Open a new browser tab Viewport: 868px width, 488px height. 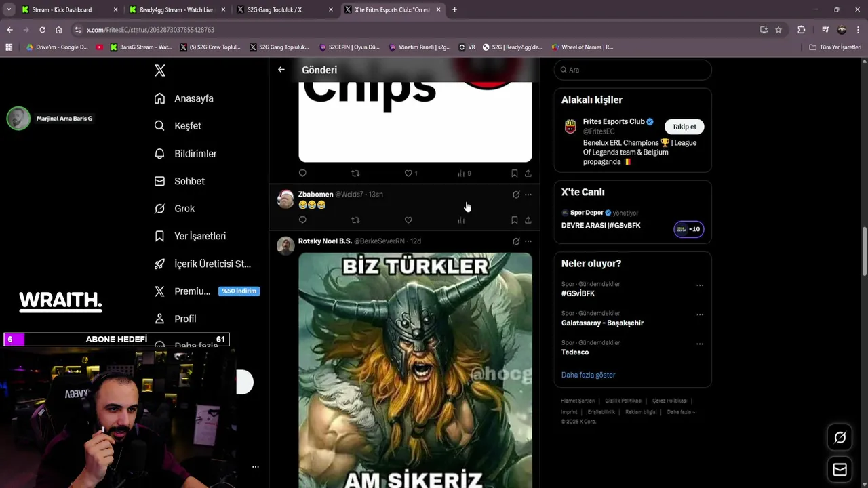[x=454, y=9]
